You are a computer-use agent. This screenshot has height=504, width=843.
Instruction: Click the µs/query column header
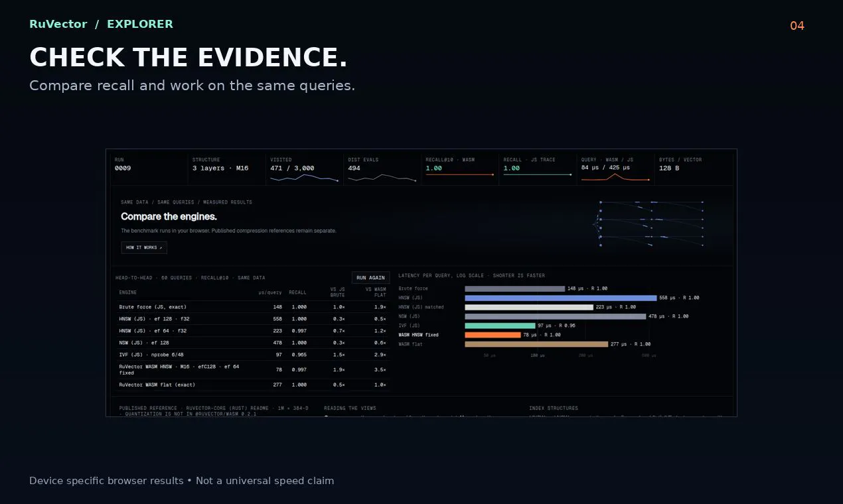270,292
